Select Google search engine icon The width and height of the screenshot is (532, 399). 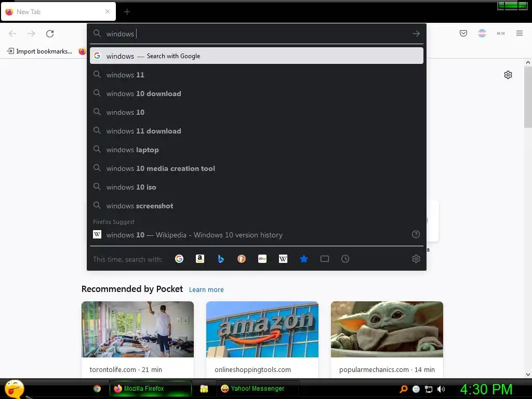click(179, 259)
